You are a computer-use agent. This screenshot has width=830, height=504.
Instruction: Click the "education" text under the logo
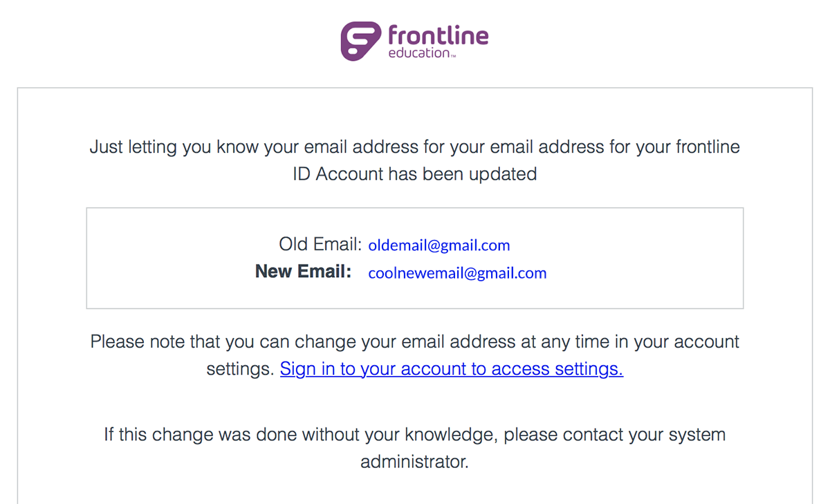click(x=418, y=53)
